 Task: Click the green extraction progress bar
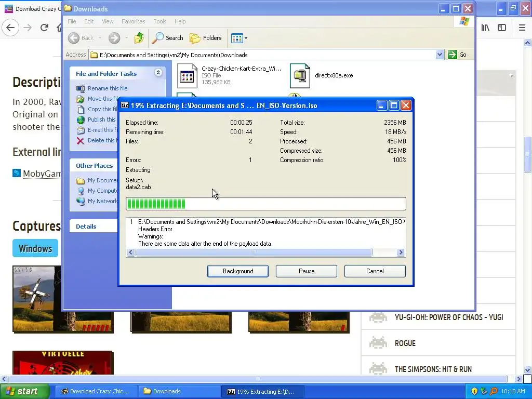tap(265, 204)
